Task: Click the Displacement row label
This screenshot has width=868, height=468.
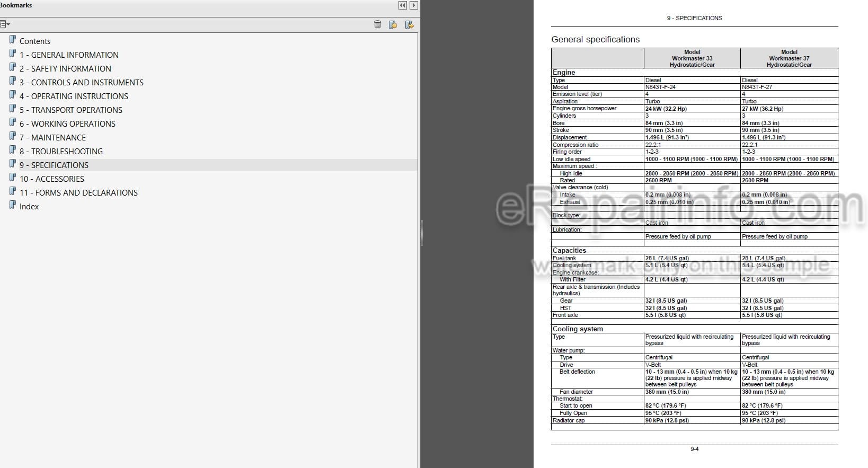Action: (570, 137)
